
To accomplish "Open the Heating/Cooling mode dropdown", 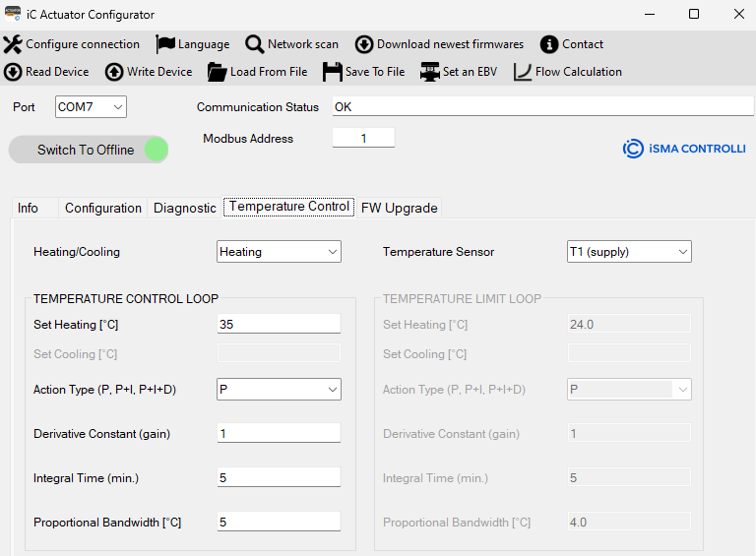I will (x=279, y=252).
